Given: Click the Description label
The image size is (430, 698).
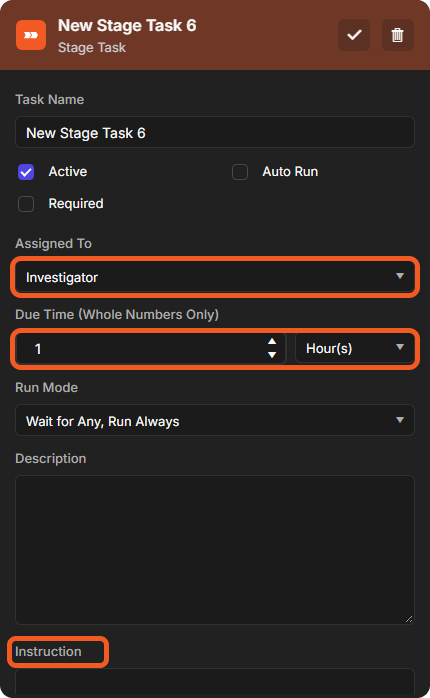Looking at the screenshot, I should [51, 459].
